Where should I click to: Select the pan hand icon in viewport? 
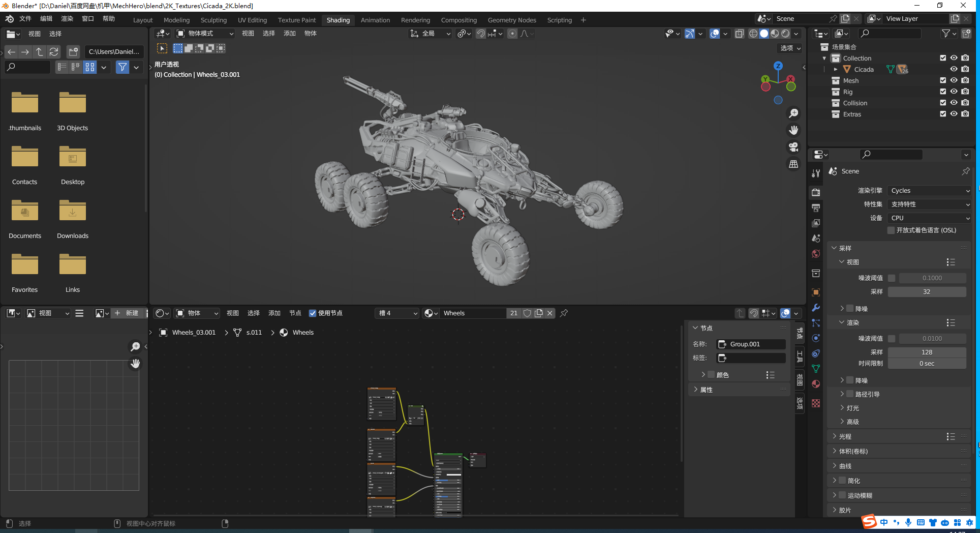point(793,130)
